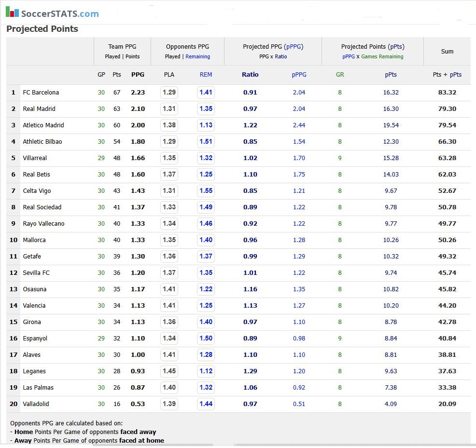Click Real Betis' 1.25 REM value box

[x=206, y=175]
